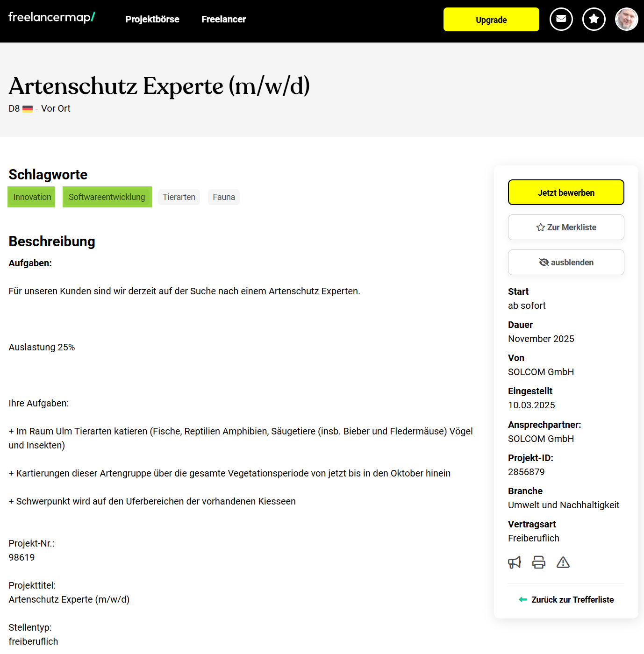Select the Tierarten keyword tag
This screenshot has width=644, height=654.
point(179,197)
